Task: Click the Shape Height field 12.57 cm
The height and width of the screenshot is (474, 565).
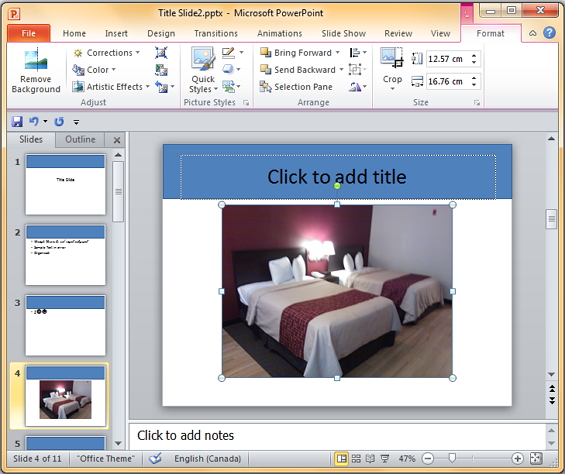Action: tap(449, 59)
